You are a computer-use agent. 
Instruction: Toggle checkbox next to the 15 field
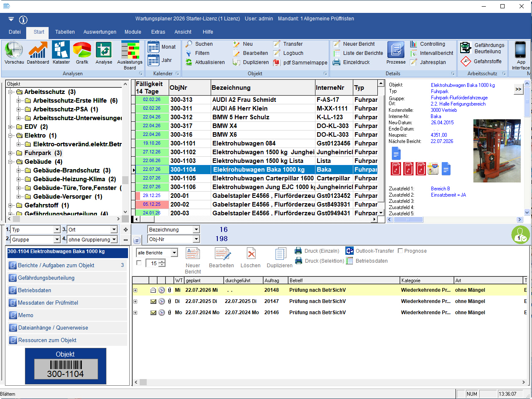pos(139,263)
